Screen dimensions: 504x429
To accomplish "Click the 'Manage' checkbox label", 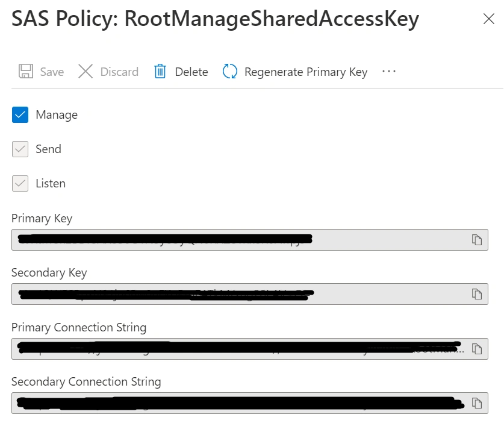I will 57,115.
